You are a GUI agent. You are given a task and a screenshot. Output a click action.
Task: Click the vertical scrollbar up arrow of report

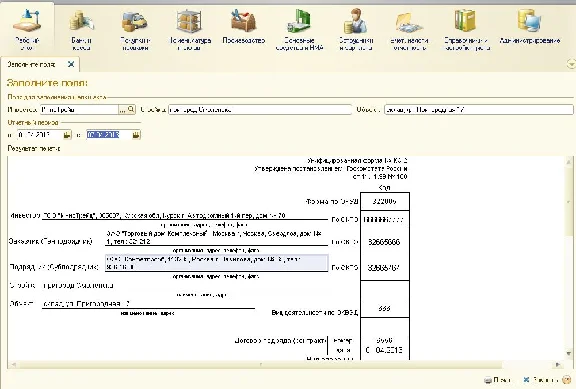(x=569, y=161)
